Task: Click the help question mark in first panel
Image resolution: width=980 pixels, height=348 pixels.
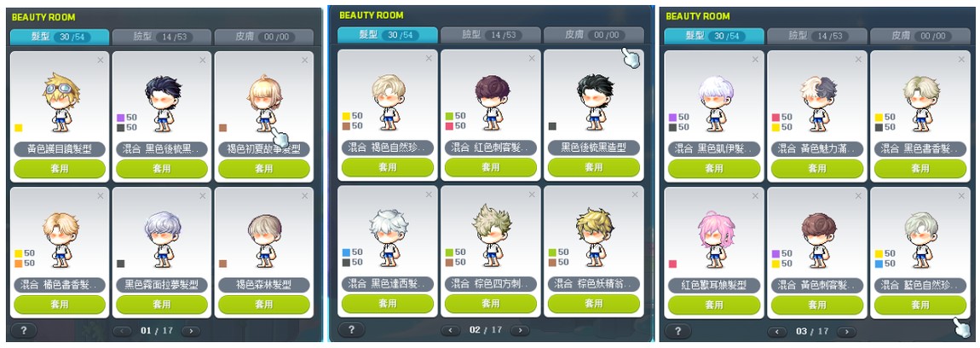Action: [x=23, y=330]
